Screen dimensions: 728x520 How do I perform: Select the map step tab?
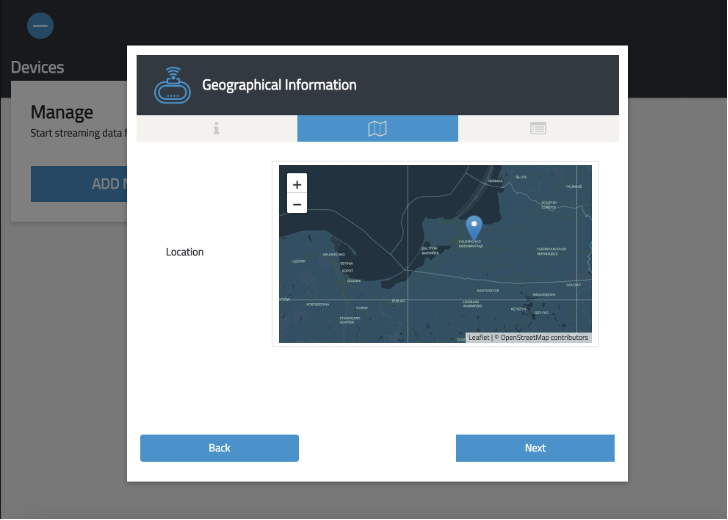pyautogui.click(x=377, y=128)
